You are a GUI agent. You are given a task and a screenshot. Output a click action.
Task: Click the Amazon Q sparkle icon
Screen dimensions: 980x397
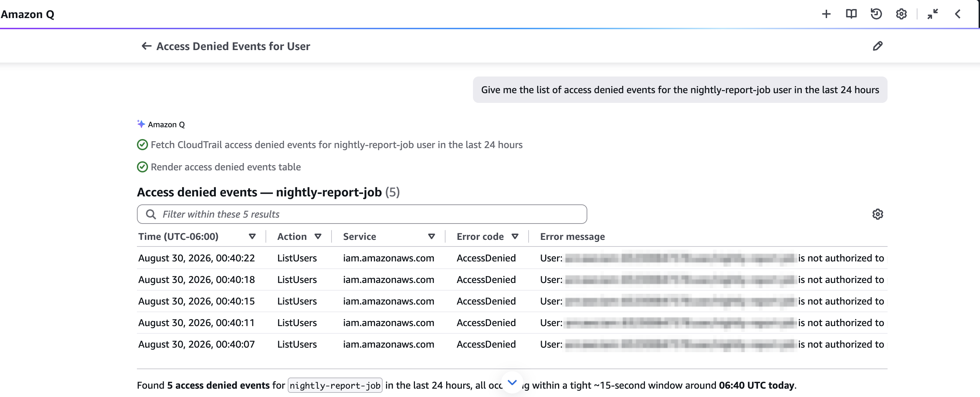tap(141, 124)
